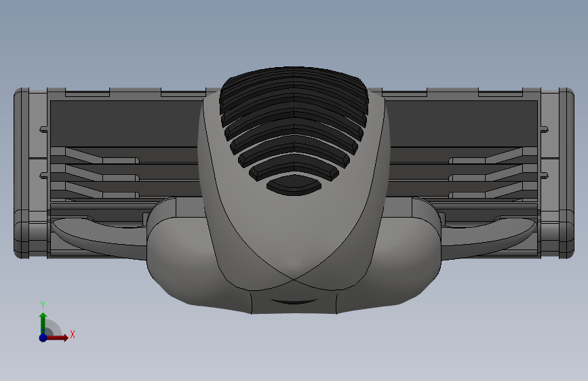
Task: Select the left rounded end cap of the cartridge
Action: 22,174
